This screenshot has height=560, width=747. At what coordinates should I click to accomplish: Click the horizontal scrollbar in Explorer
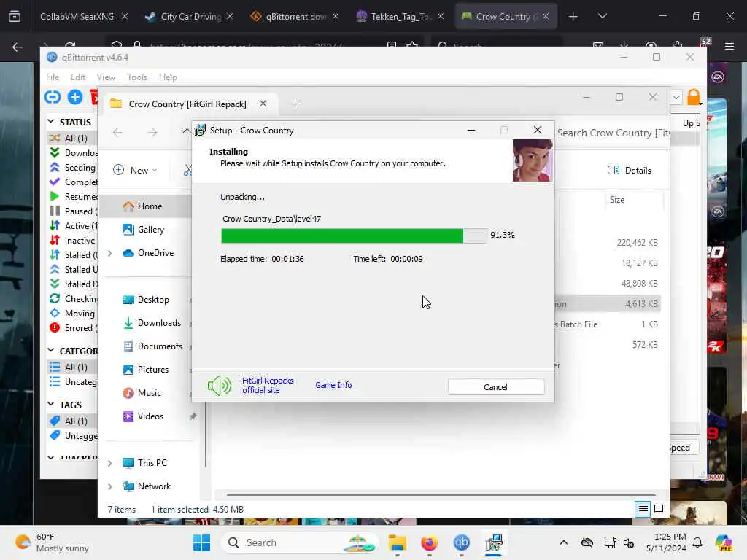pos(441,495)
